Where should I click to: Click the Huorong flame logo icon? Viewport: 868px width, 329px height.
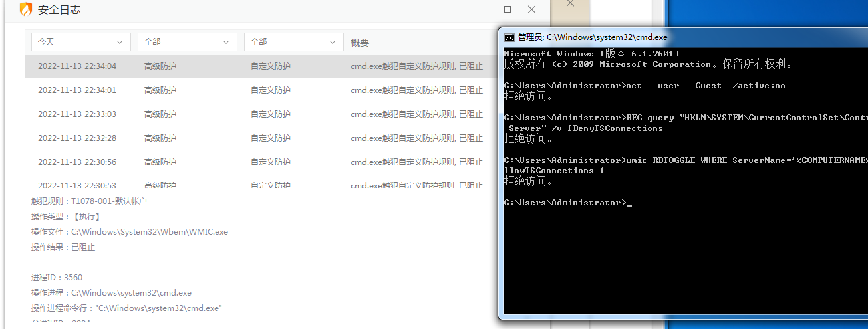tap(25, 10)
